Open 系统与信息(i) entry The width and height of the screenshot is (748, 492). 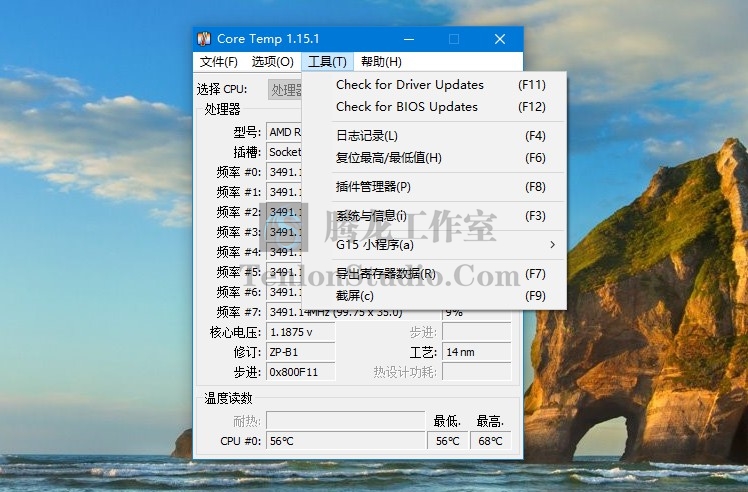434,216
